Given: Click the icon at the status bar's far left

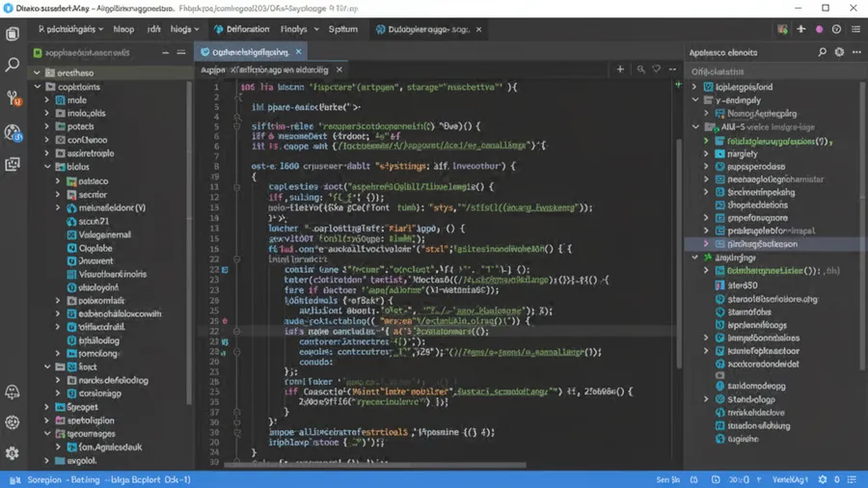Looking at the screenshot, I should tap(14, 479).
